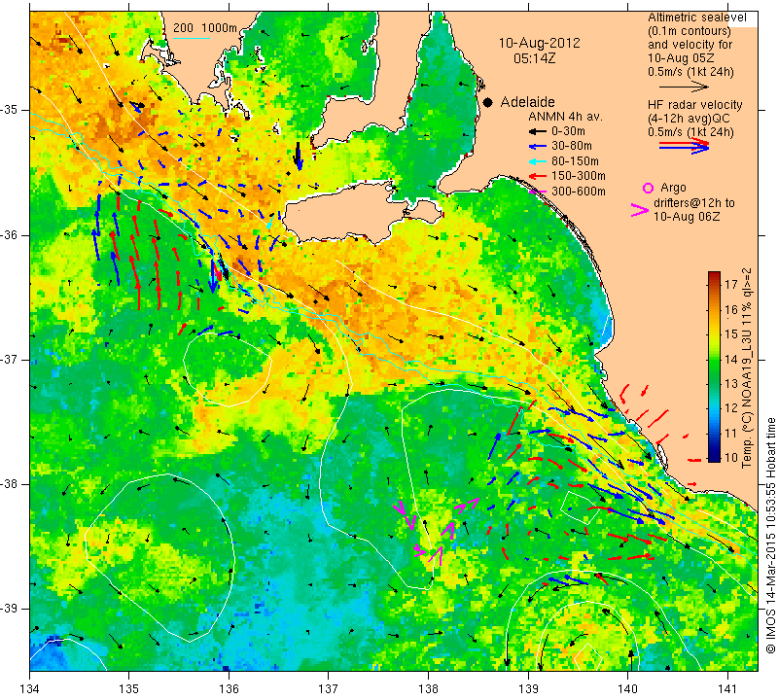The image size is (778, 700).
Task: Click longitude axis label 136
Action: pyautogui.click(x=229, y=689)
